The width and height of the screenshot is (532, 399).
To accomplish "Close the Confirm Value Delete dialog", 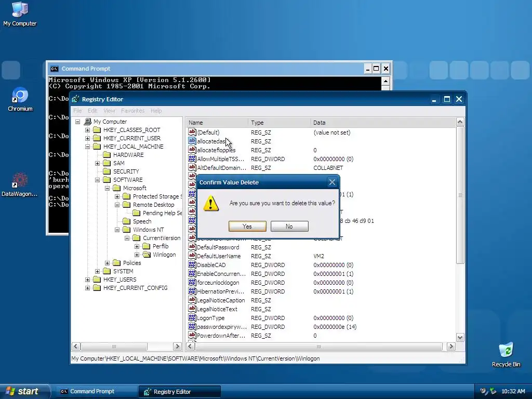I will (x=332, y=182).
